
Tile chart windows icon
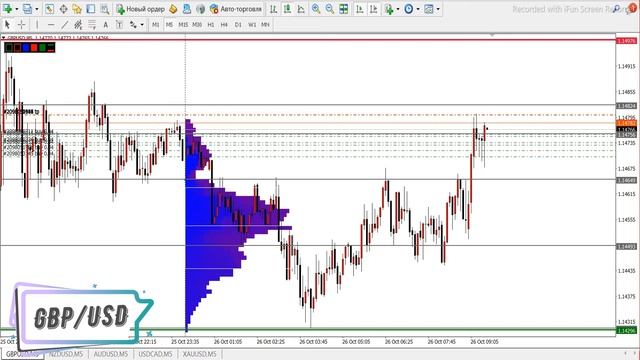click(344, 9)
